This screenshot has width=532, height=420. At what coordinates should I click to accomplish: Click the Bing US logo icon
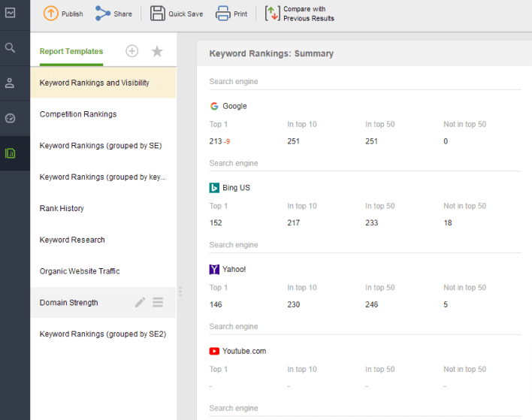(214, 188)
